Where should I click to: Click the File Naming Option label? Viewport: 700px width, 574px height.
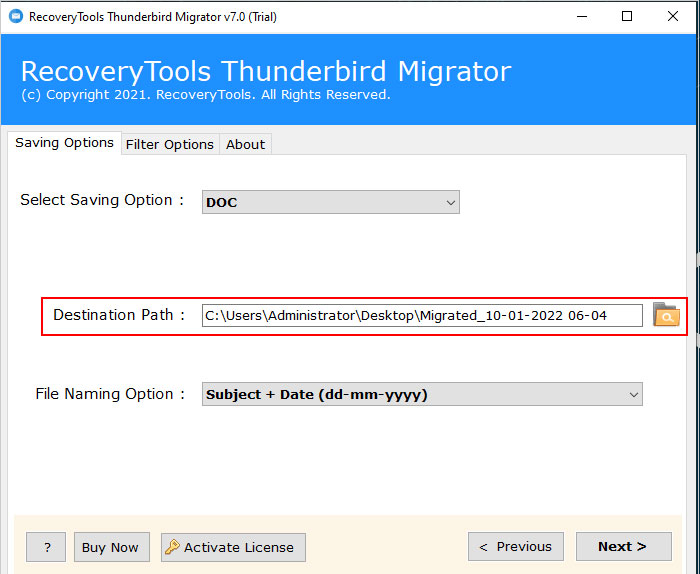coord(110,394)
